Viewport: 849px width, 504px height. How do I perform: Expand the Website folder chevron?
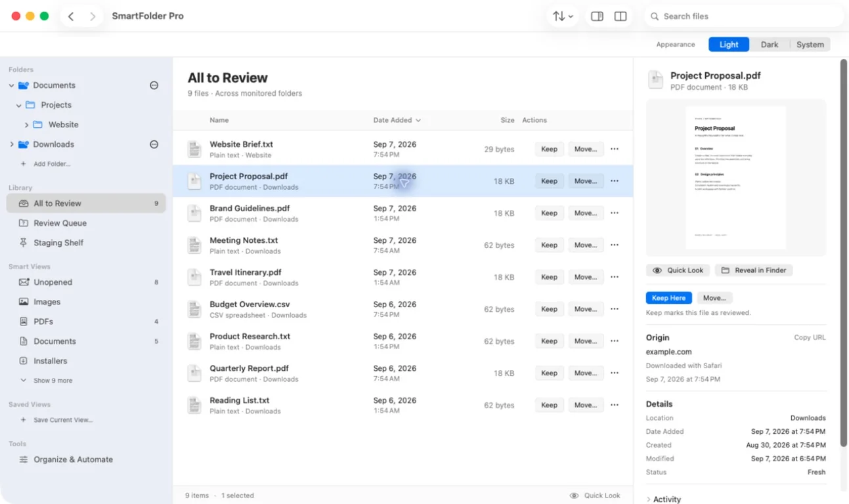[x=26, y=125]
